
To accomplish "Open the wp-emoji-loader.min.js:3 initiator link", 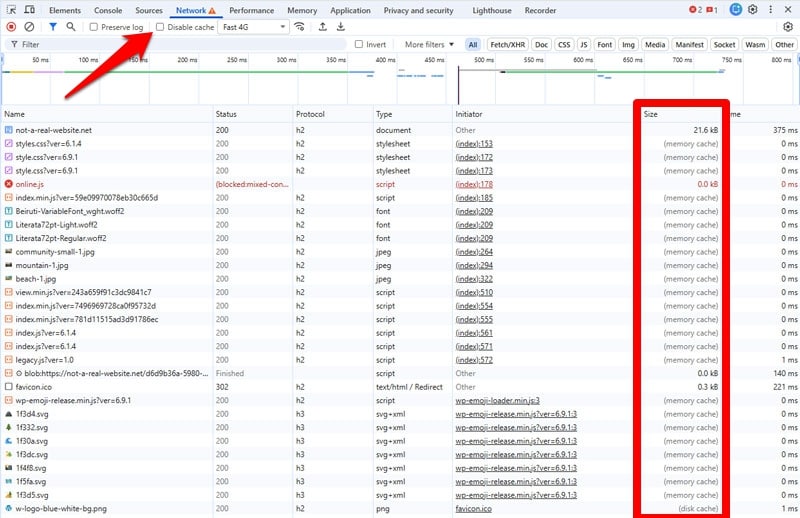I will click(x=497, y=401).
